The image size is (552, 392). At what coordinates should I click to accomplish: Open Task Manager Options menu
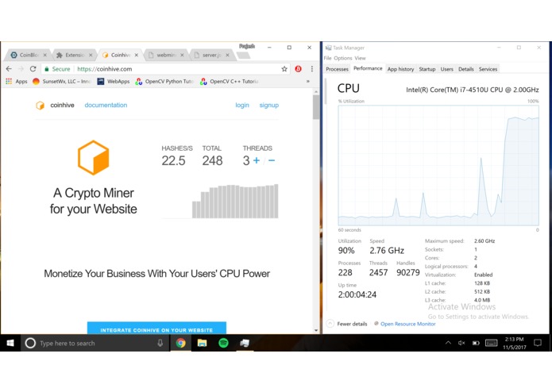(342, 58)
